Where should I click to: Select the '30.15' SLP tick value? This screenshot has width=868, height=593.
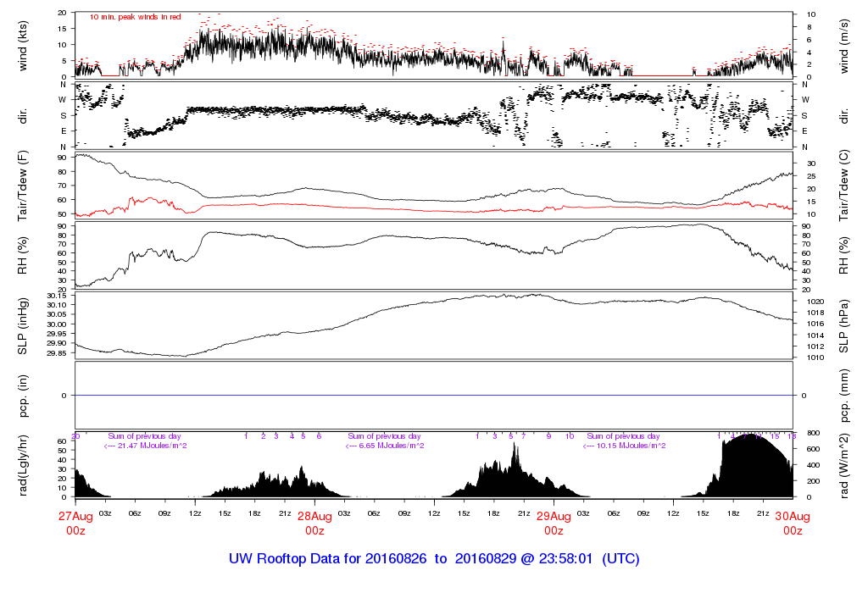click(x=57, y=296)
